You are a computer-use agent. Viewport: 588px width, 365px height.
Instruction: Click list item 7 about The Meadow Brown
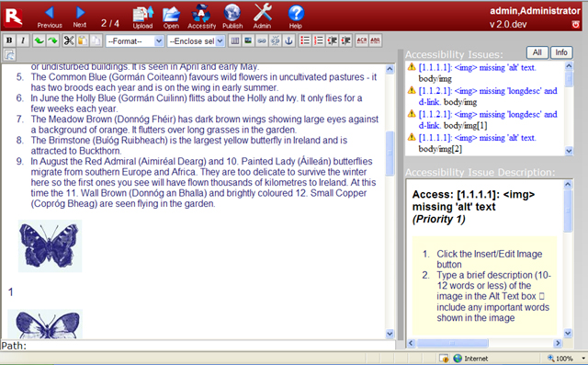click(x=205, y=124)
